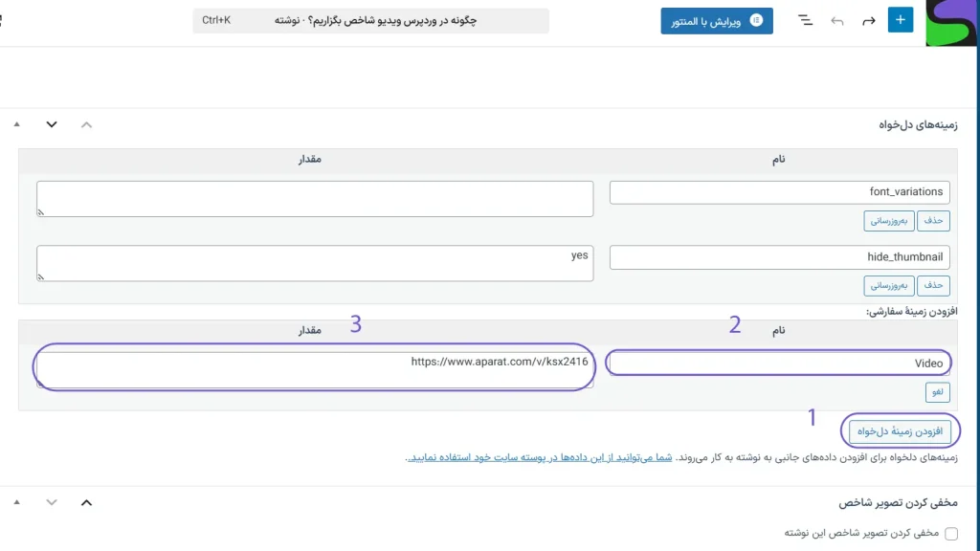
Task: Move custom fields panel down with chevron
Action: (x=52, y=124)
